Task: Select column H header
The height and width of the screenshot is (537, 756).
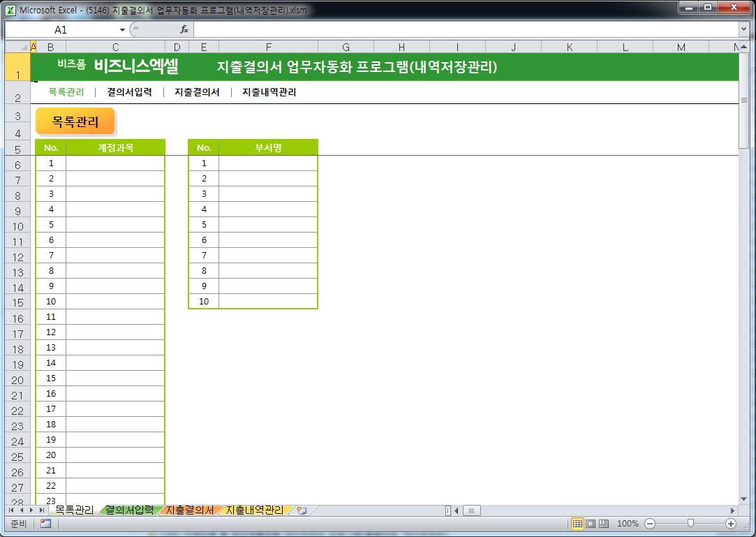Action: click(x=401, y=47)
